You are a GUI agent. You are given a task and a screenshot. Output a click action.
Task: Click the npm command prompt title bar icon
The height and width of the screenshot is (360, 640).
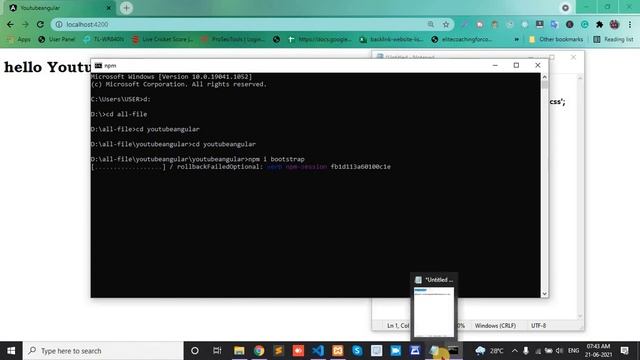(98, 65)
